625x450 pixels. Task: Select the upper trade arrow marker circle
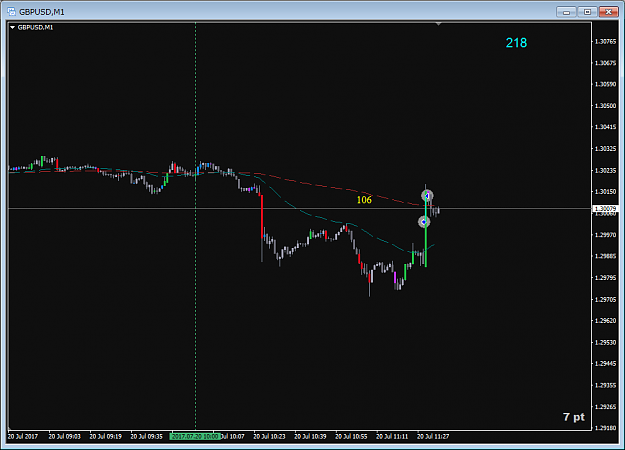pyautogui.click(x=427, y=195)
